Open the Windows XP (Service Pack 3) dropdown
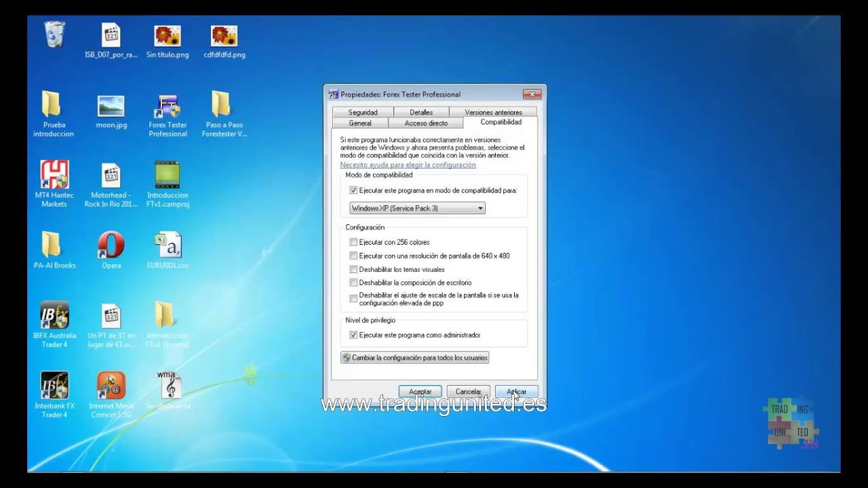 click(418, 208)
